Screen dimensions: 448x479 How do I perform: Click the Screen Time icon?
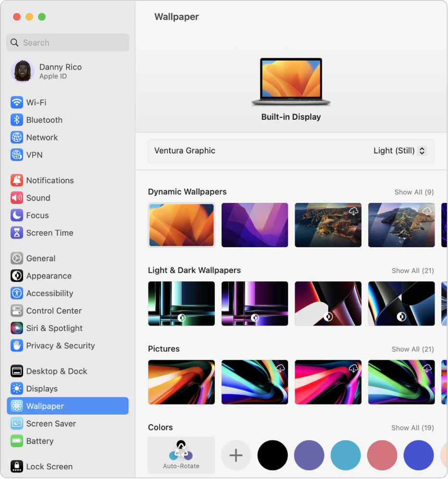tap(16, 233)
